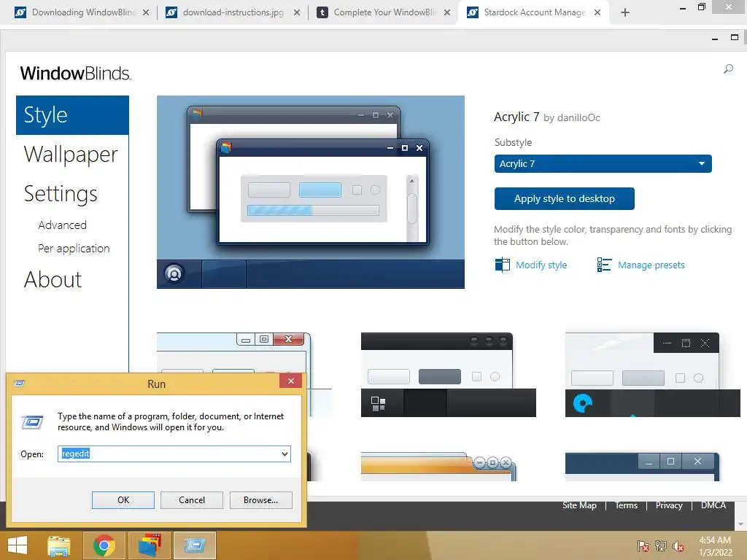Switch to download-instructions.jpg tab
This screenshot has height=560, width=747.
[x=233, y=12]
